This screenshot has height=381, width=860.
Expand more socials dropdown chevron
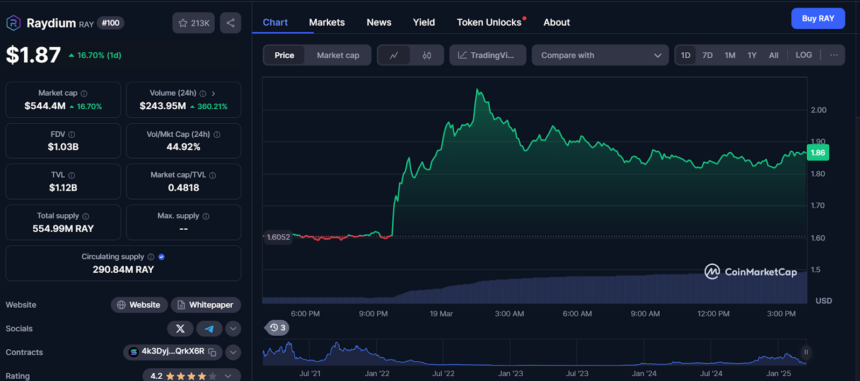(233, 329)
